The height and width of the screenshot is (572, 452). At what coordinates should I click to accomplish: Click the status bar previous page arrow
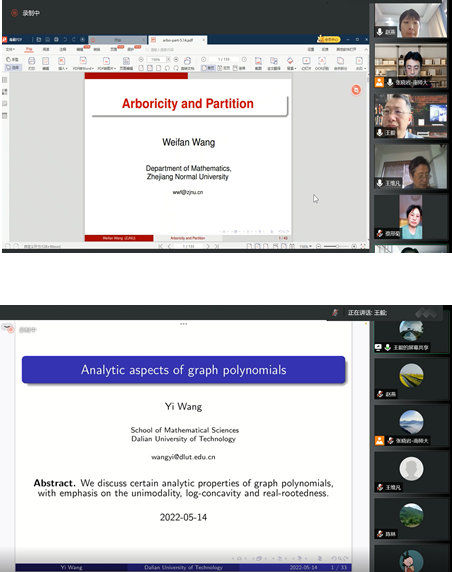169,247
